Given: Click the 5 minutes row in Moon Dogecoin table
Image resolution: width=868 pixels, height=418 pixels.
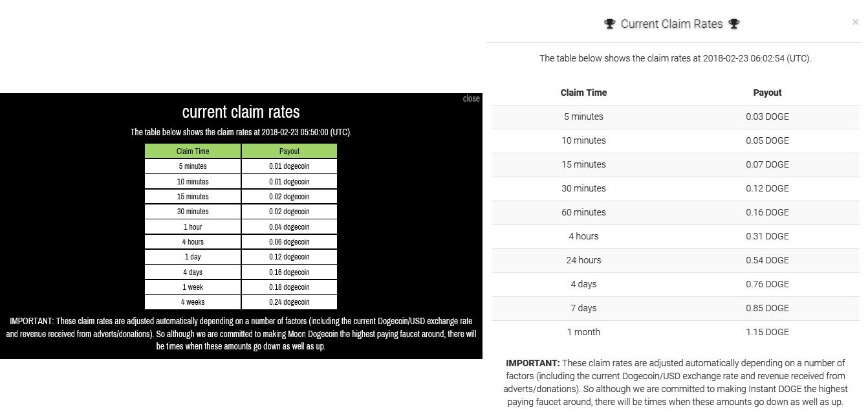Looking at the screenshot, I should [241, 166].
